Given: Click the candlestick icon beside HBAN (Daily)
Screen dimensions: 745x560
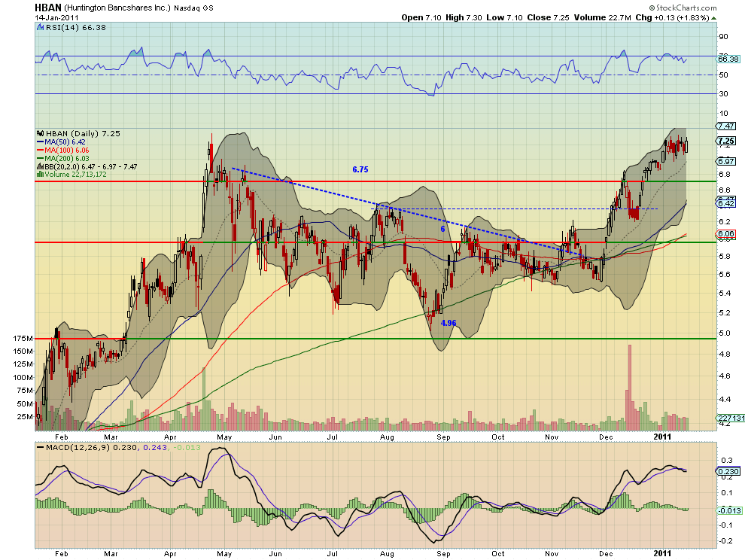Looking at the screenshot, I should click(x=41, y=133).
